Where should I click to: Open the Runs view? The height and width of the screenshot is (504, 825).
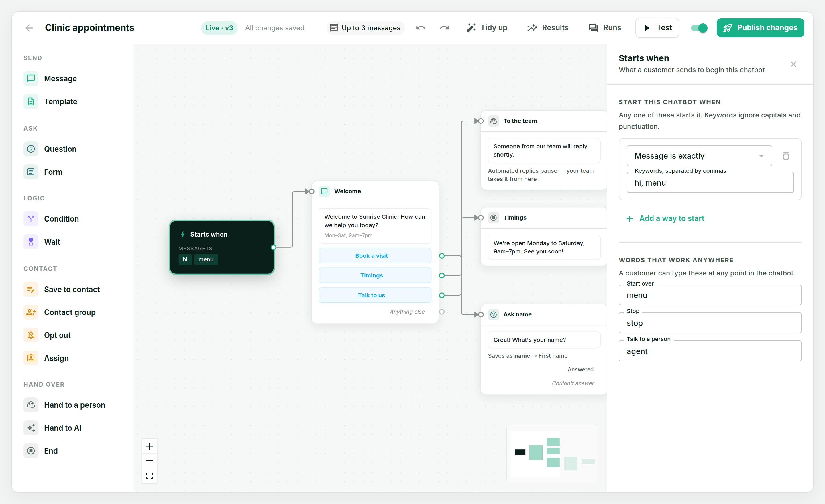point(605,28)
